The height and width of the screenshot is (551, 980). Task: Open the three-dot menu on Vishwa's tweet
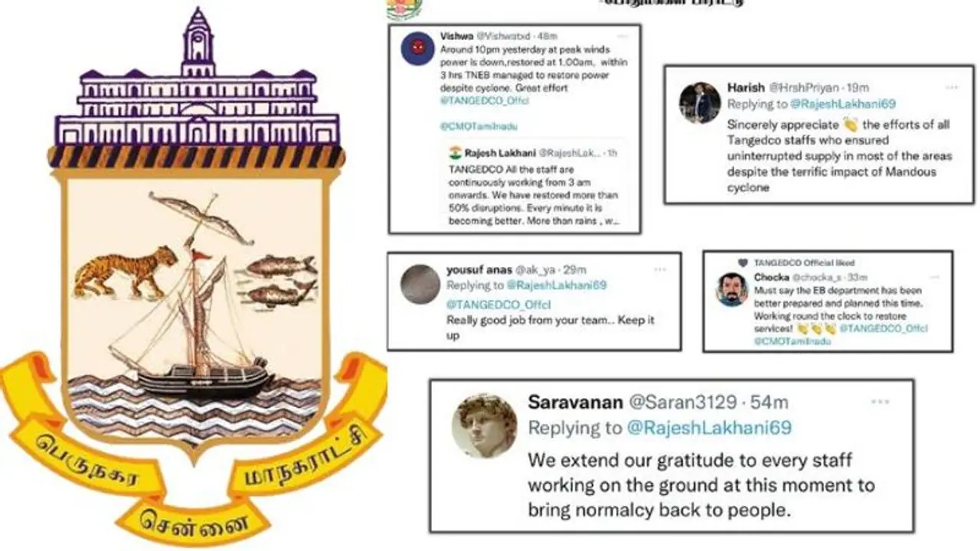pyautogui.click(x=622, y=36)
